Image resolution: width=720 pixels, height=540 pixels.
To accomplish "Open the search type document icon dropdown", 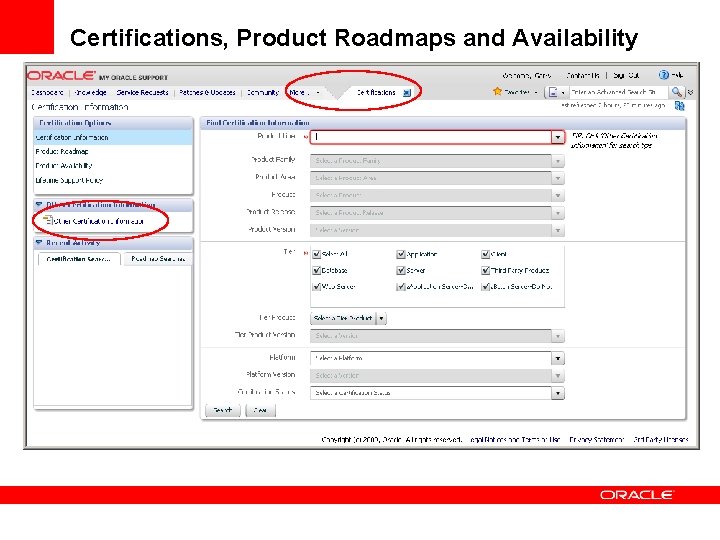I will (x=556, y=92).
